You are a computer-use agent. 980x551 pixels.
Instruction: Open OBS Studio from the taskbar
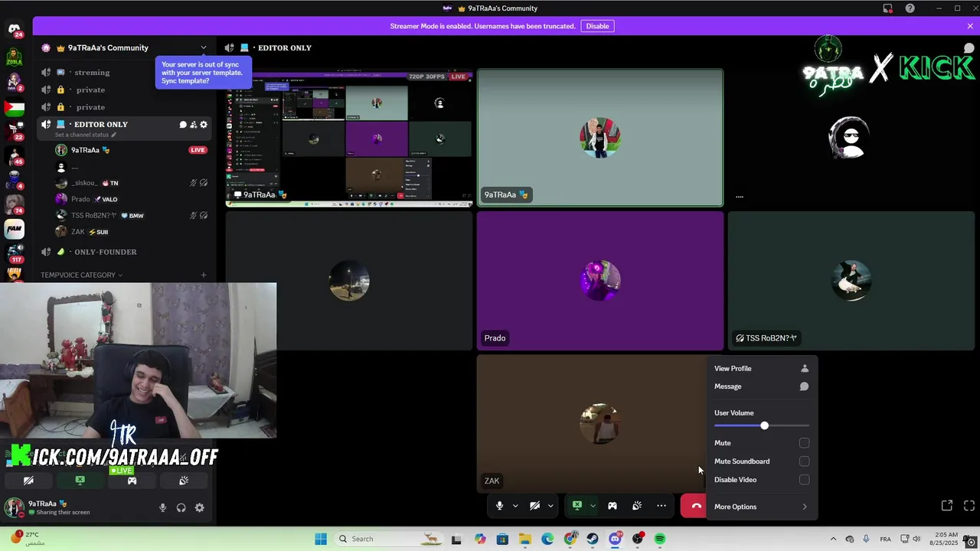638,539
